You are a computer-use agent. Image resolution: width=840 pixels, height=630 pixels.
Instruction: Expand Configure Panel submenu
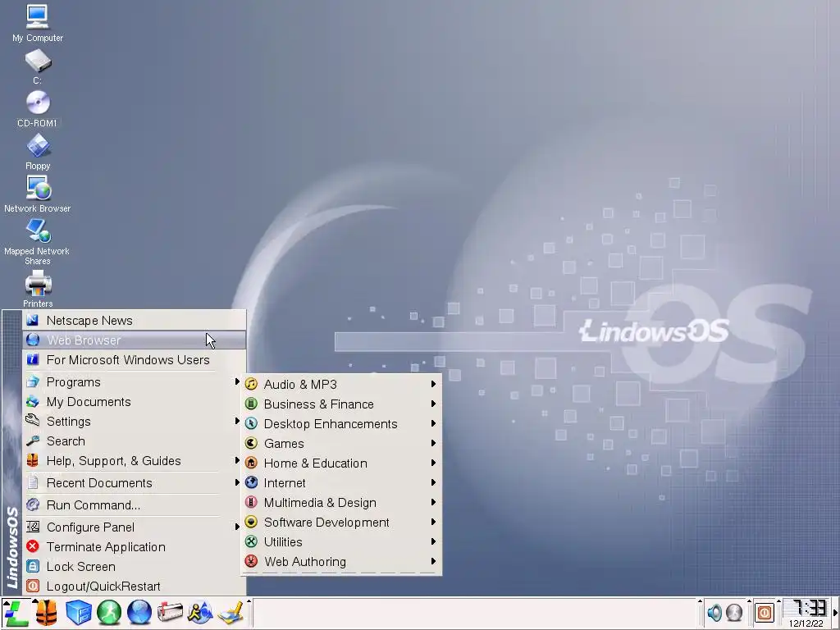click(x=135, y=527)
